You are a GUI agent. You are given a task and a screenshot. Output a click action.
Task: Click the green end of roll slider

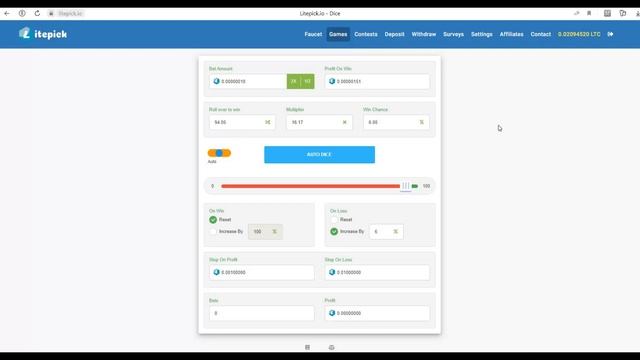415,186
